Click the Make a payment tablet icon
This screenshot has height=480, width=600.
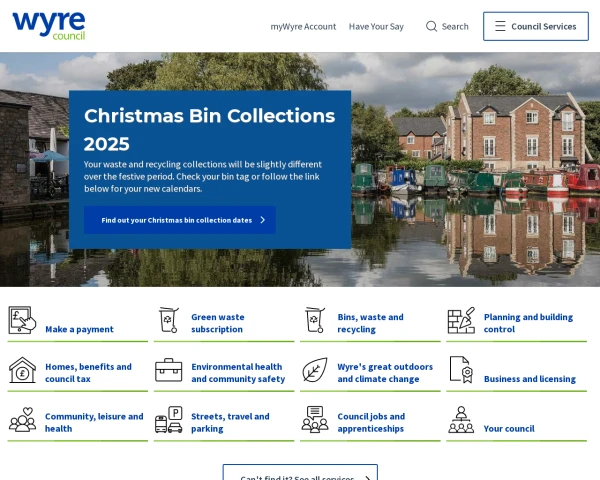22,320
